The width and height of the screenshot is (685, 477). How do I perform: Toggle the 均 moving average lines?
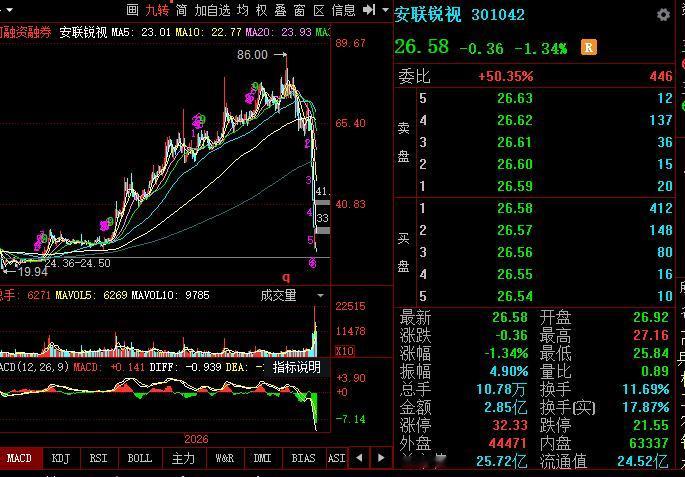coord(243,10)
